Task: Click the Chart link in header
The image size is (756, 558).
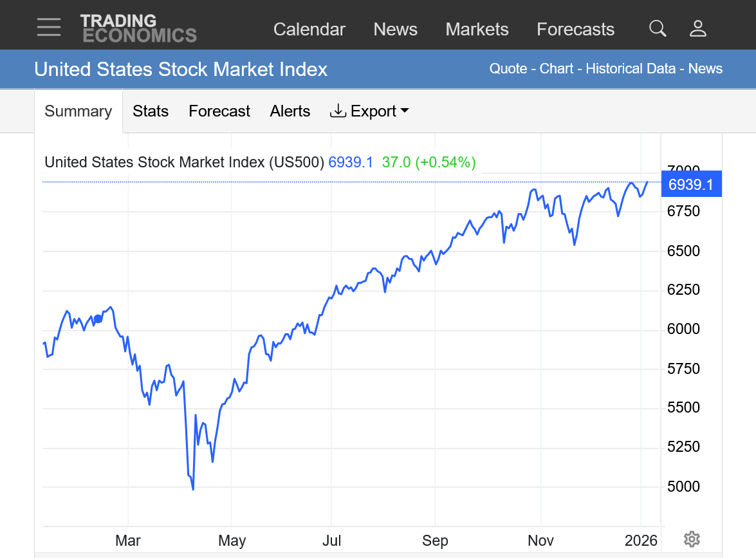Action: click(557, 69)
